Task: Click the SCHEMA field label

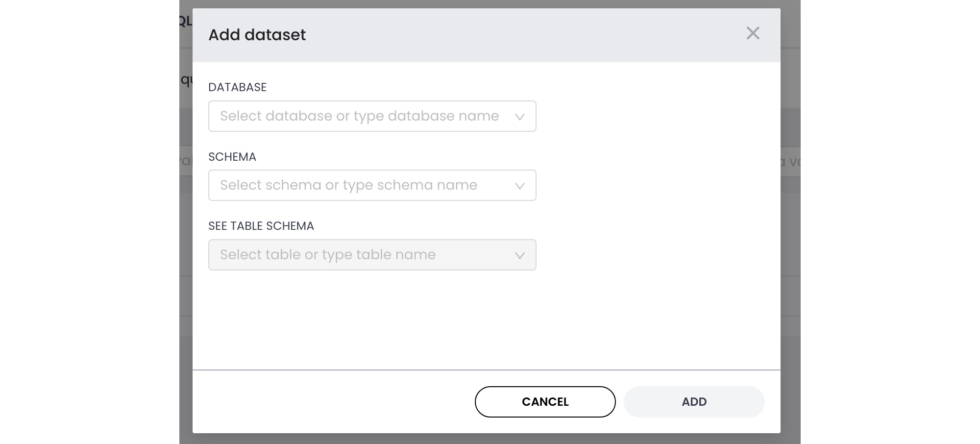Action: click(x=232, y=157)
